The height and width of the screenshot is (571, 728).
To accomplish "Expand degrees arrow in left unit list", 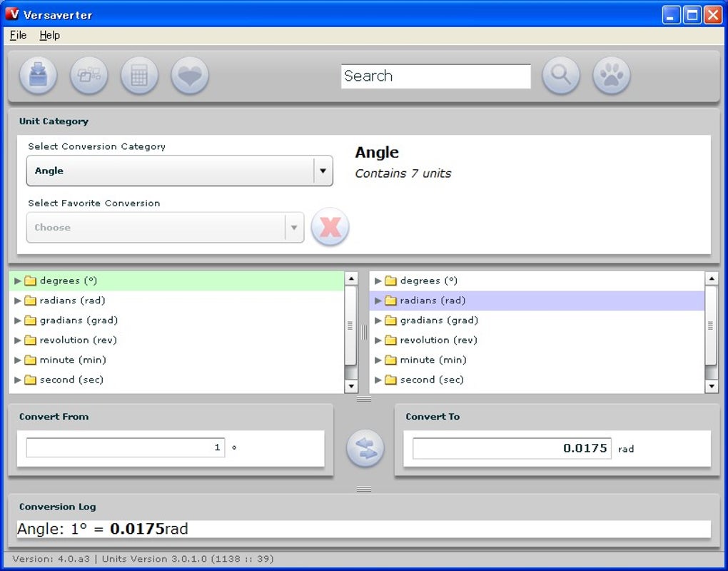I will [17, 281].
